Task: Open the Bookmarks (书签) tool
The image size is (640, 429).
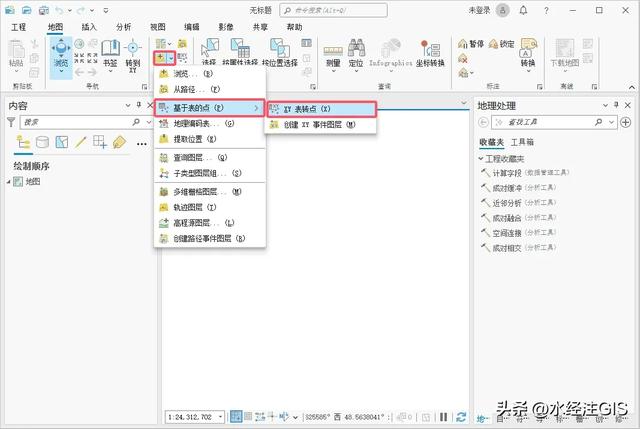Action: click(x=110, y=55)
